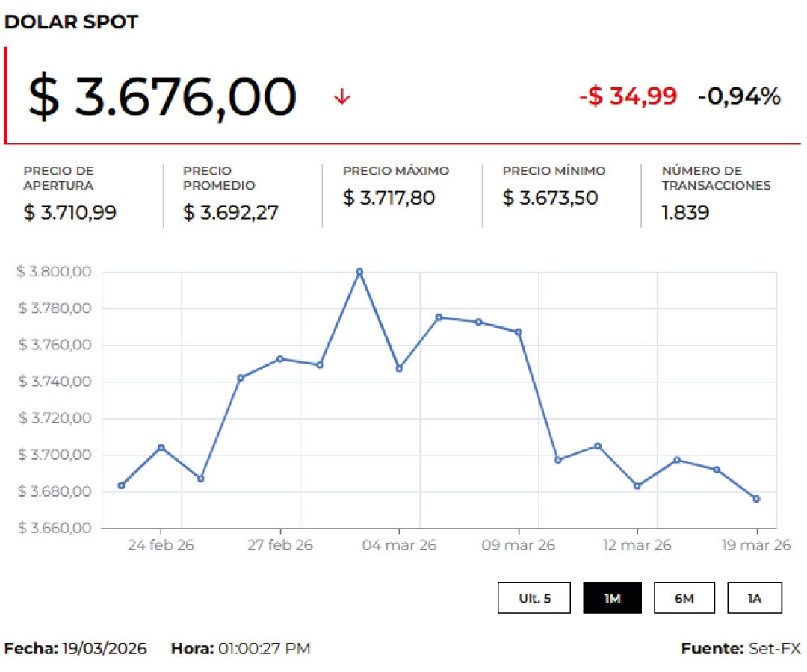
Task: Click the red downward arrow indicator
Action: 342,96
